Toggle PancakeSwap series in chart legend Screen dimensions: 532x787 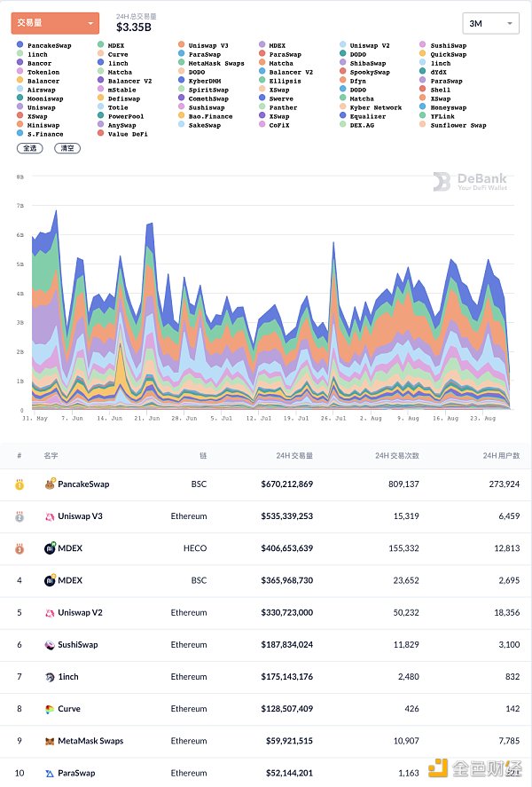[49, 45]
